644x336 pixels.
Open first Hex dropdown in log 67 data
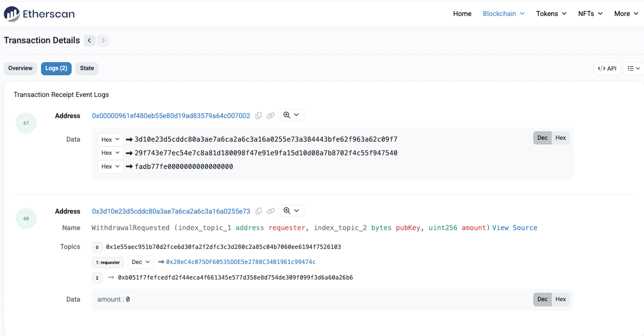110,139
